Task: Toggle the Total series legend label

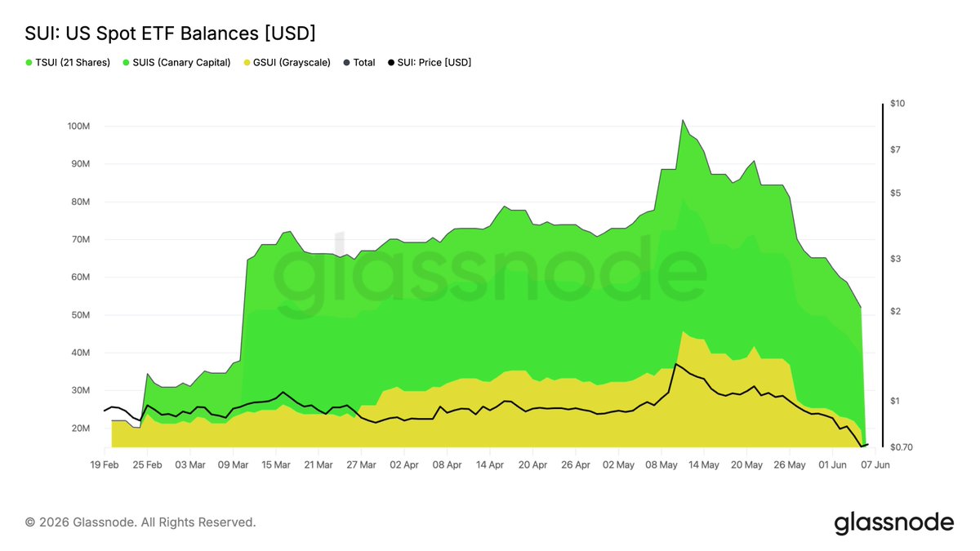Action: tap(364, 63)
